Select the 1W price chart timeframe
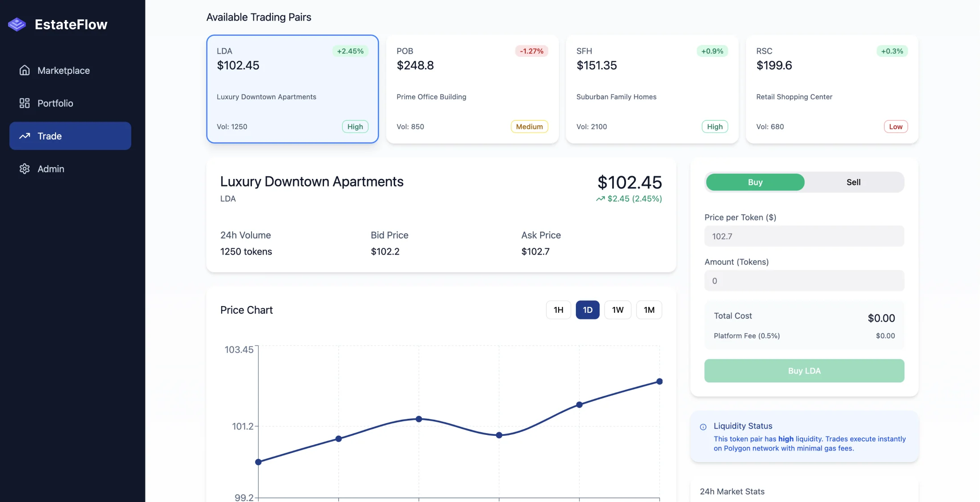This screenshot has height=502, width=980. (618, 310)
